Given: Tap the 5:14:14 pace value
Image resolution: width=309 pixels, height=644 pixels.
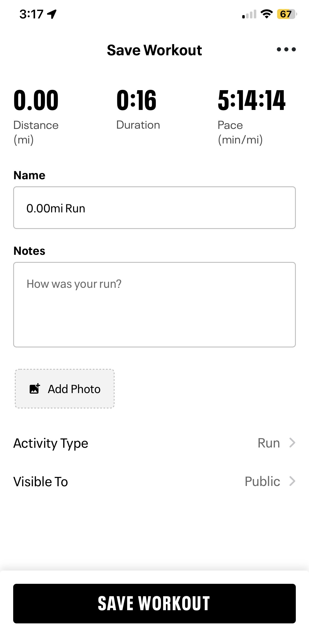Looking at the screenshot, I should 252,101.
